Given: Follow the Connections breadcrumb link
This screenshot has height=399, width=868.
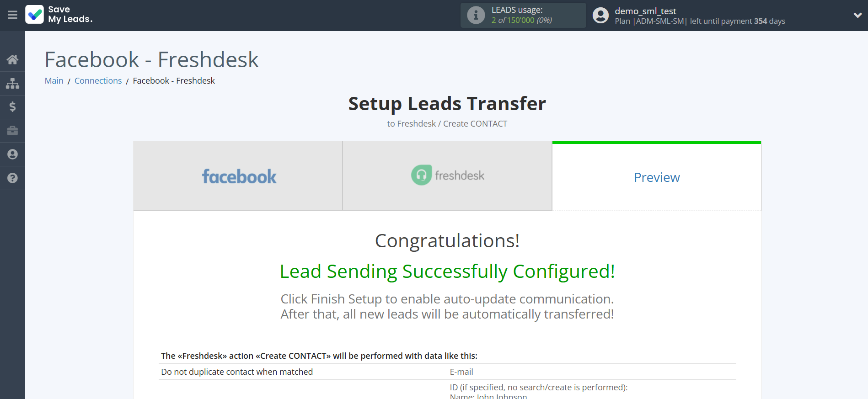Looking at the screenshot, I should (x=98, y=81).
